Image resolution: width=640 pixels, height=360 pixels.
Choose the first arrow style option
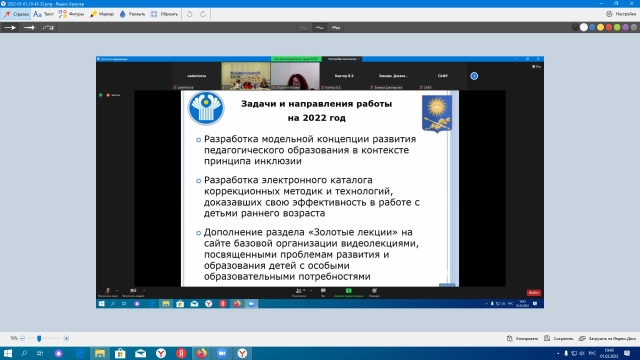10,27
